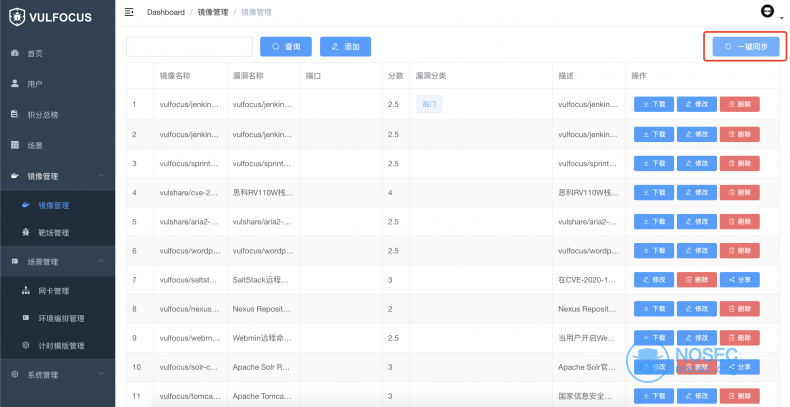
Task: Click 下载 in the vulfocus/wordp row
Action: pos(654,251)
